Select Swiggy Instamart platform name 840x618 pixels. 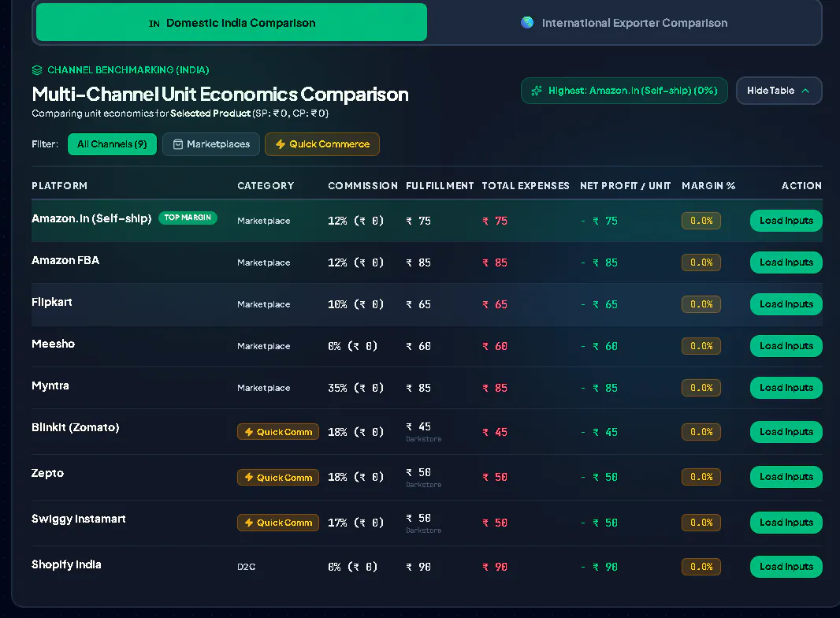coord(79,519)
